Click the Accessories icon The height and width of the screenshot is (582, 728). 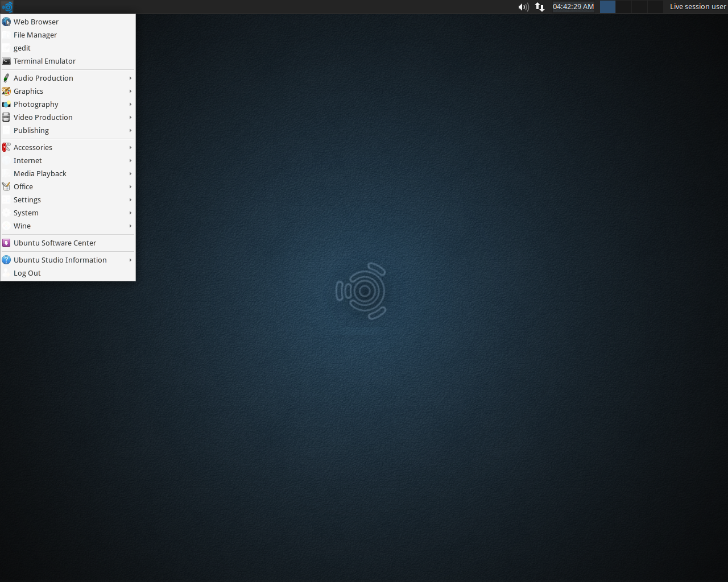6,147
